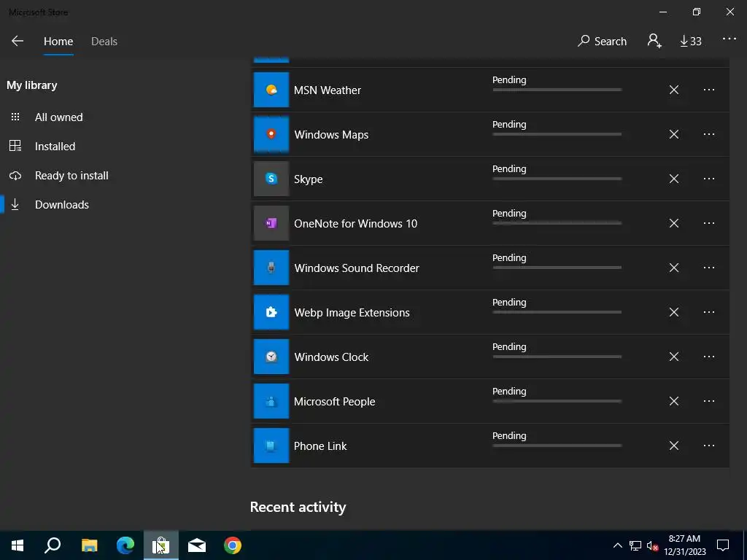Cancel the MSN Weather download
The height and width of the screenshot is (560, 747).
pyautogui.click(x=673, y=90)
